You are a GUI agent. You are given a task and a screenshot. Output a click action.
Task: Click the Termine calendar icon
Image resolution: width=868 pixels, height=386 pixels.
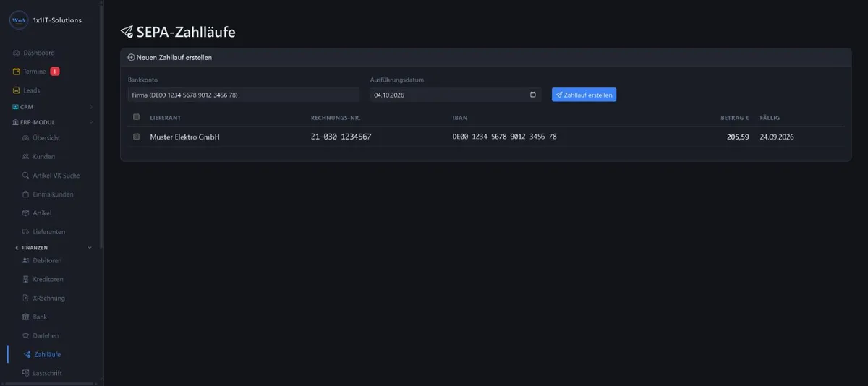pyautogui.click(x=17, y=72)
